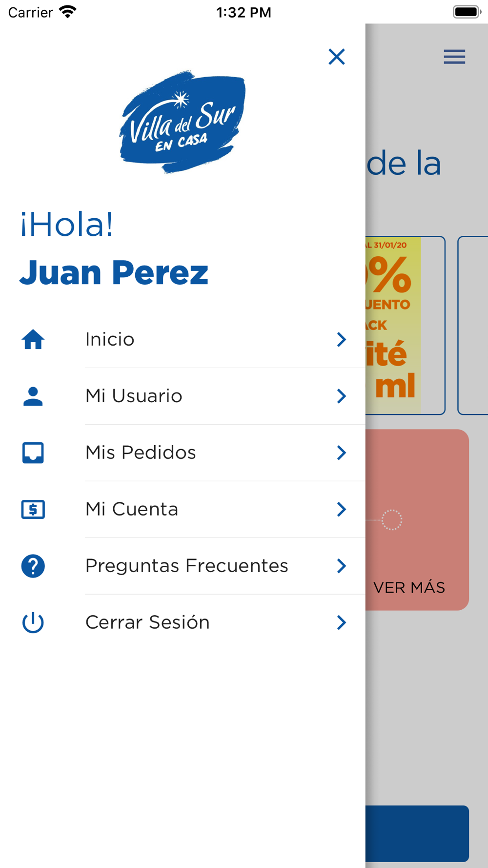Tap the Villa del Sur logo

(183, 122)
